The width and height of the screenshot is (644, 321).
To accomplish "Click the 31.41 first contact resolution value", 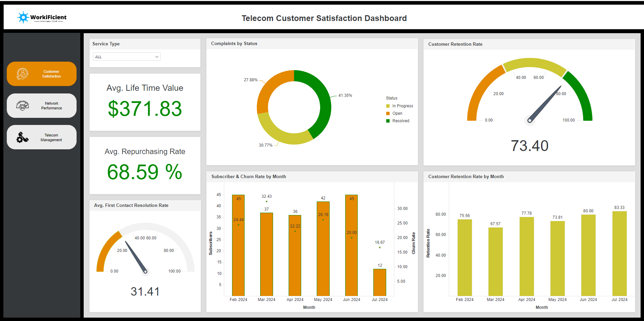I will [x=145, y=292].
